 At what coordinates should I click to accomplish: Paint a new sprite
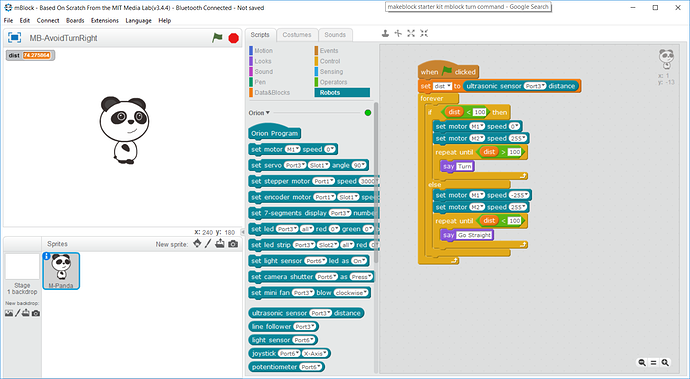click(x=208, y=243)
